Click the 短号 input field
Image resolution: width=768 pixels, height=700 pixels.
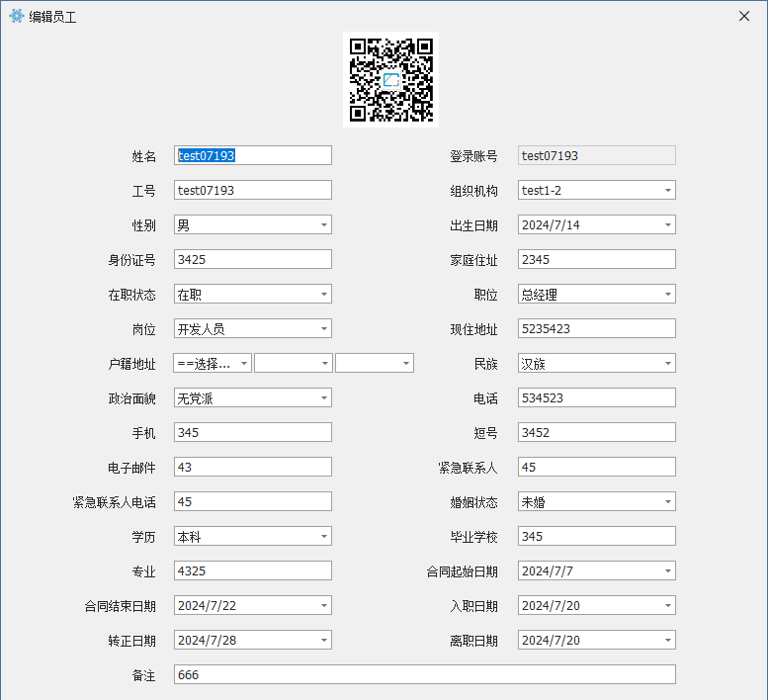(597, 432)
